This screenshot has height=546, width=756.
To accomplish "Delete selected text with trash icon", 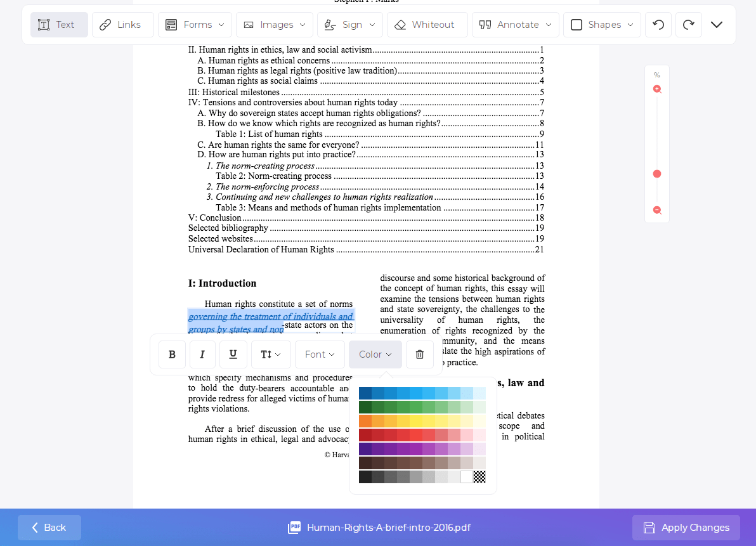I will point(419,354).
